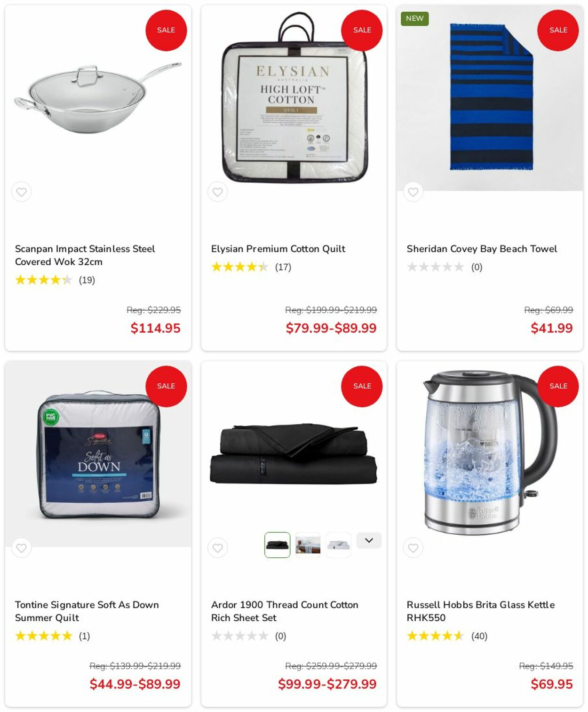Select black Ardor sheet set swatch
This screenshot has height=712, width=588.
coord(277,545)
